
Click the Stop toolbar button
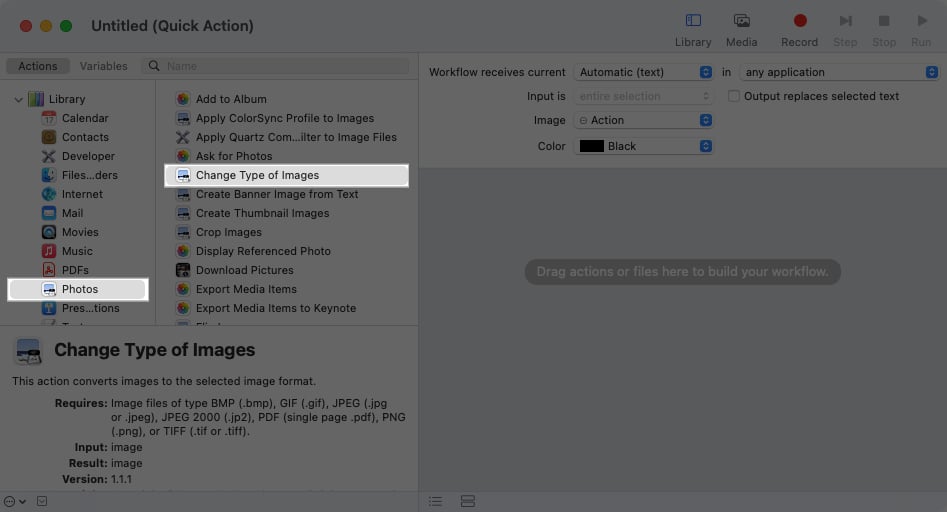(x=884, y=30)
